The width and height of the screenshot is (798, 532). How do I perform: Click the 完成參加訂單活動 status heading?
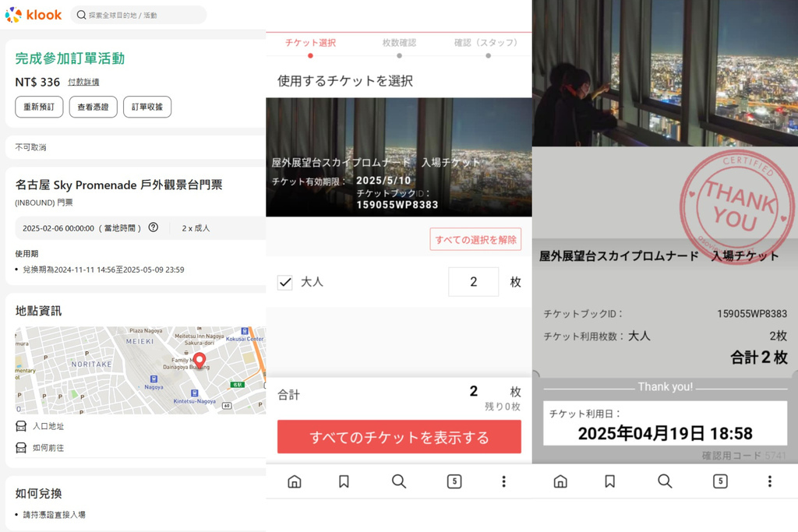click(x=70, y=58)
